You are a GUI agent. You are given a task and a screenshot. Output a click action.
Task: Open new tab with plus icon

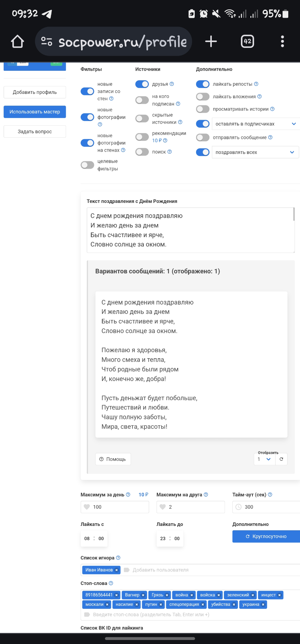tap(211, 42)
